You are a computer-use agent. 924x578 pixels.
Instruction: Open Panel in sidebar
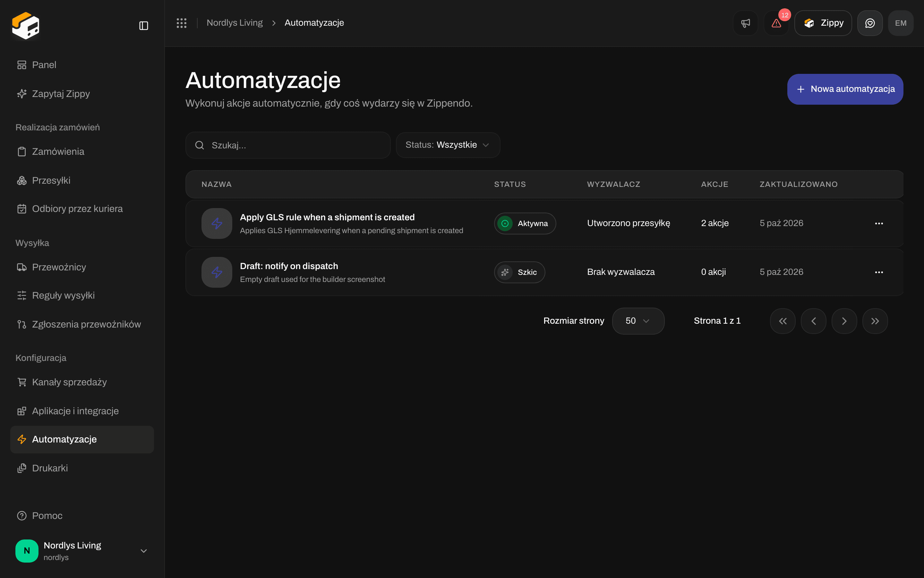(82, 65)
